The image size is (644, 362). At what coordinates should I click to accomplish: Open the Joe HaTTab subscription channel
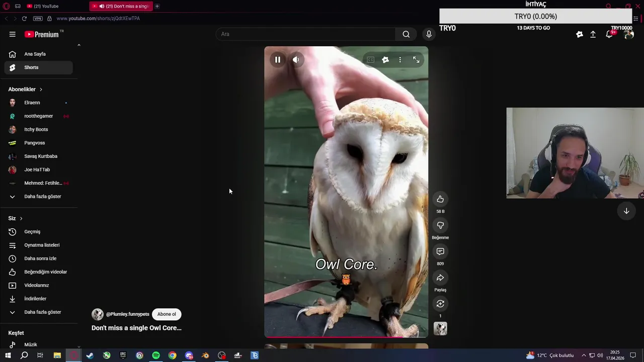[39, 169]
